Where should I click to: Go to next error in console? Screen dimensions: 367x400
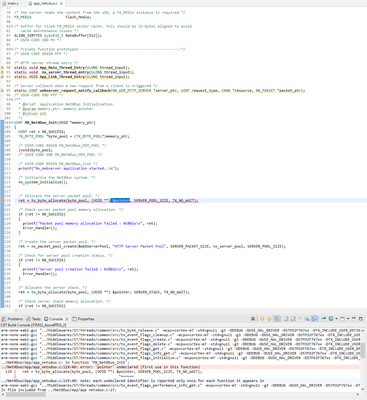pos(262,319)
